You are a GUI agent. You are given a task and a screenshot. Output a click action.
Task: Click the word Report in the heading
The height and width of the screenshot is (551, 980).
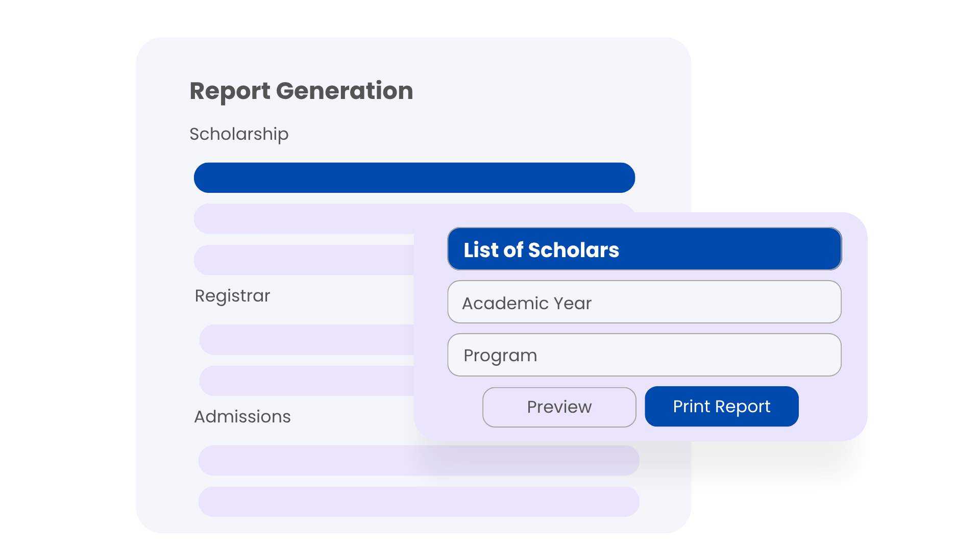(x=230, y=91)
